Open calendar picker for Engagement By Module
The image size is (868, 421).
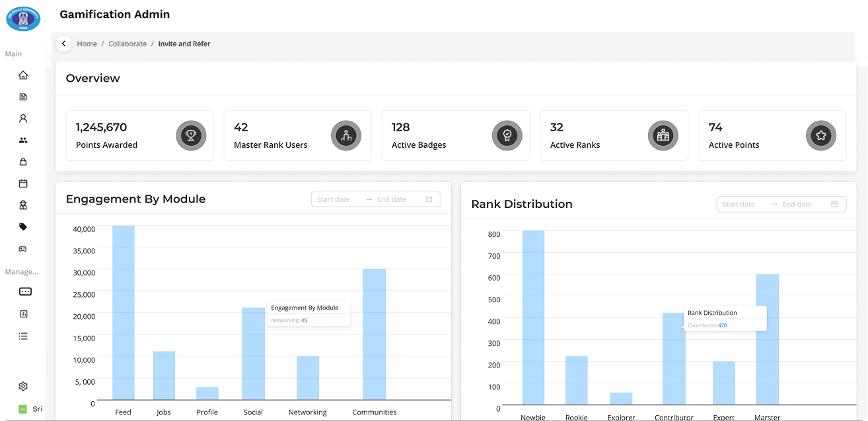(429, 199)
